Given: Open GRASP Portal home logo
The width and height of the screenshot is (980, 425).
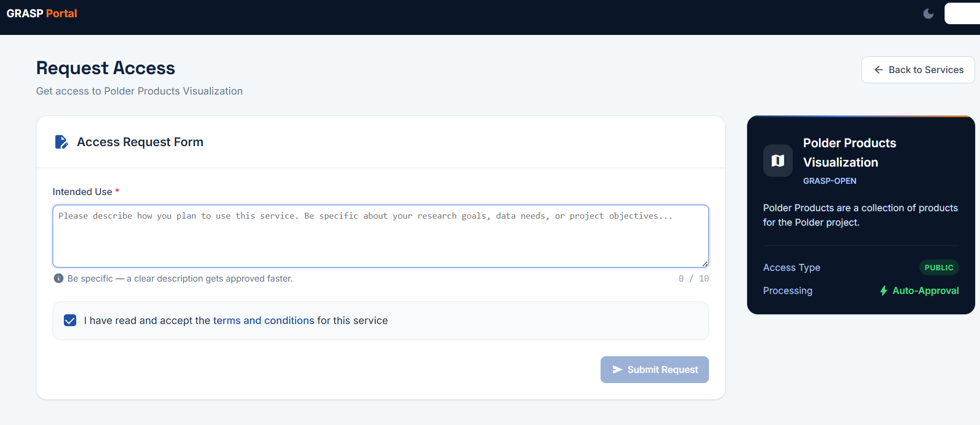Looking at the screenshot, I should click(42, 13).
